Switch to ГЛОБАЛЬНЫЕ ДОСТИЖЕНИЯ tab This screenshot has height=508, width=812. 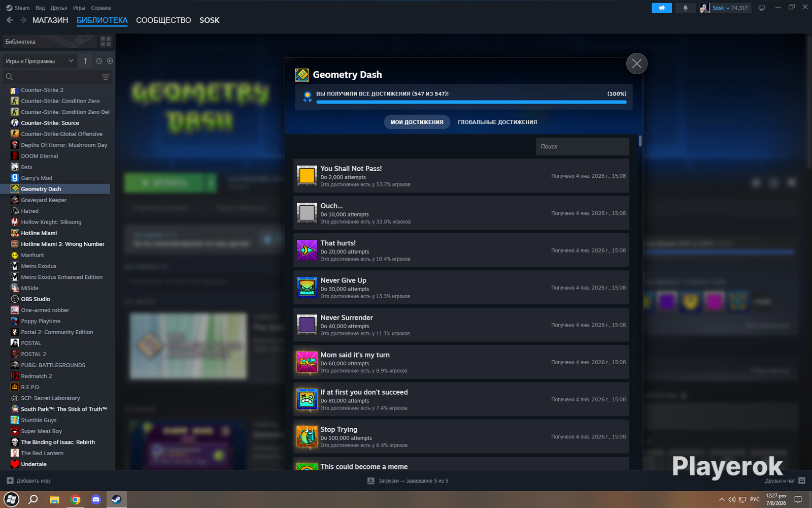coord(497,122)
